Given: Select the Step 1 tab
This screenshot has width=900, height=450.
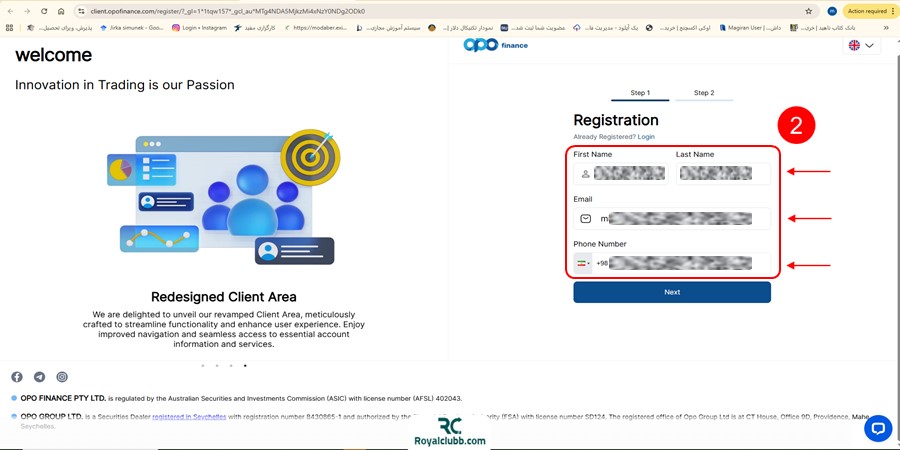Looking at the screenshot, I should 640,93.
